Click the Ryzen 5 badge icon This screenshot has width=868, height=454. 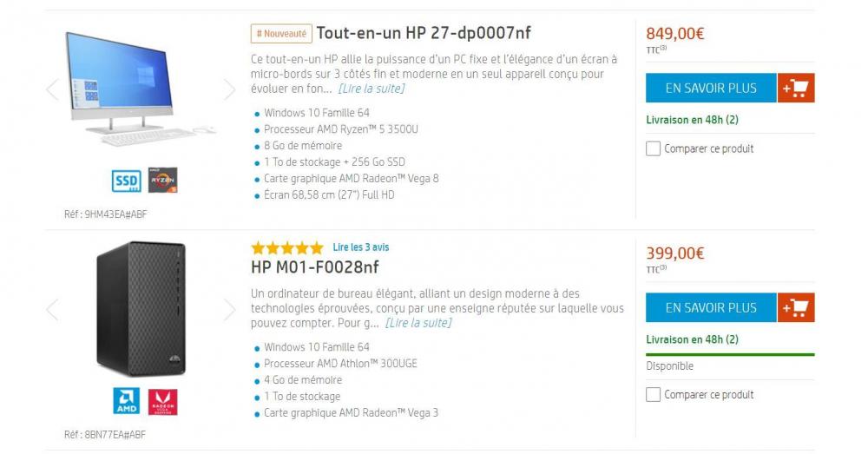(162, 181)
